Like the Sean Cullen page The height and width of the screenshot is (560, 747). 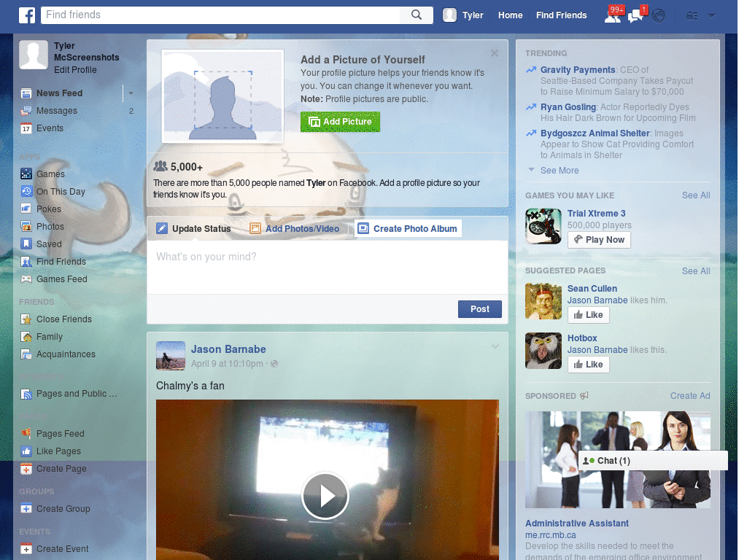(589, 315)
